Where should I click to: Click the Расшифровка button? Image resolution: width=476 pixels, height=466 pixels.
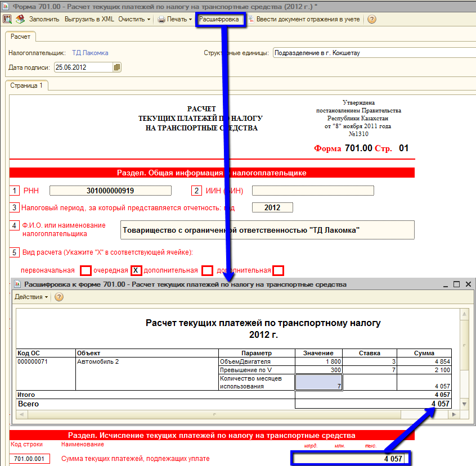[x=221, y=19]
